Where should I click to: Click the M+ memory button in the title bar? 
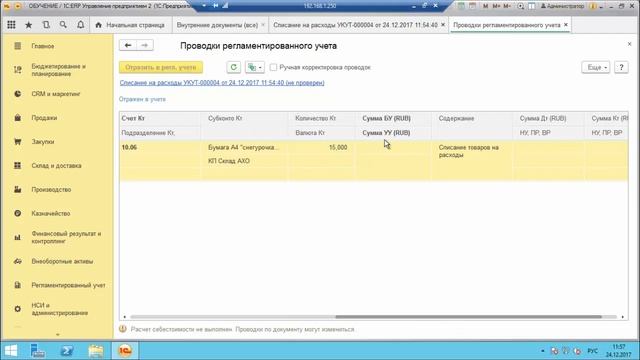(496, 6)
